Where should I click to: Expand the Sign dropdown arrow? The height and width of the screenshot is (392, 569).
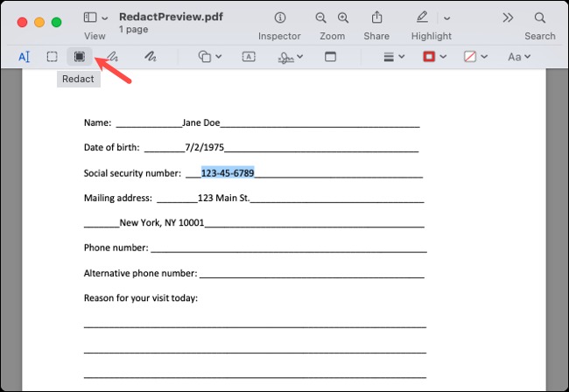[x=299, y=57]
